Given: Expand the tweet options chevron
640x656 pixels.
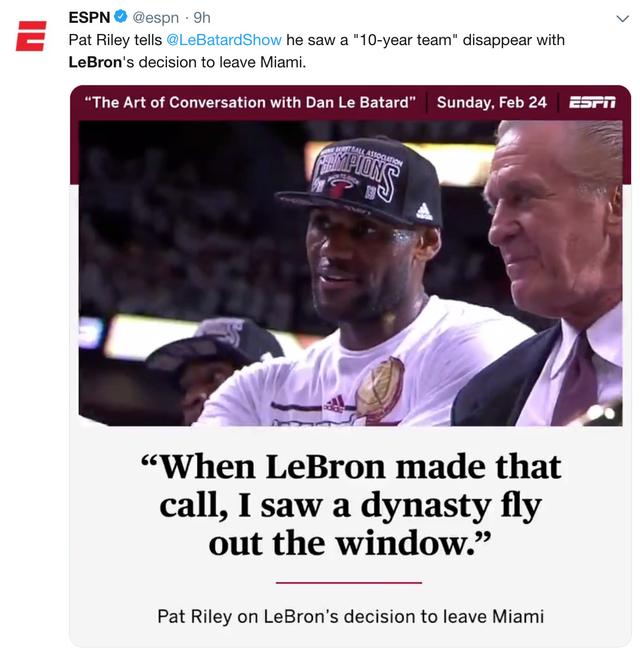Looking at the screenshot, I should click(622, 19).
